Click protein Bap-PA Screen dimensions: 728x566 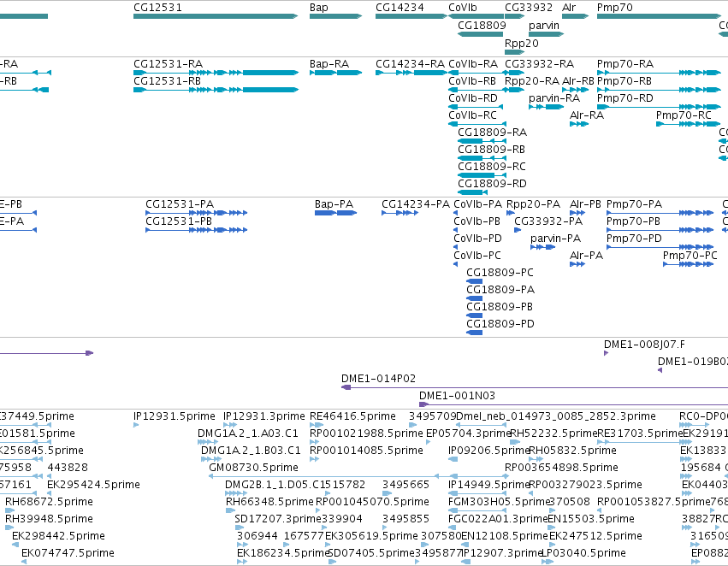pos(334,204)
